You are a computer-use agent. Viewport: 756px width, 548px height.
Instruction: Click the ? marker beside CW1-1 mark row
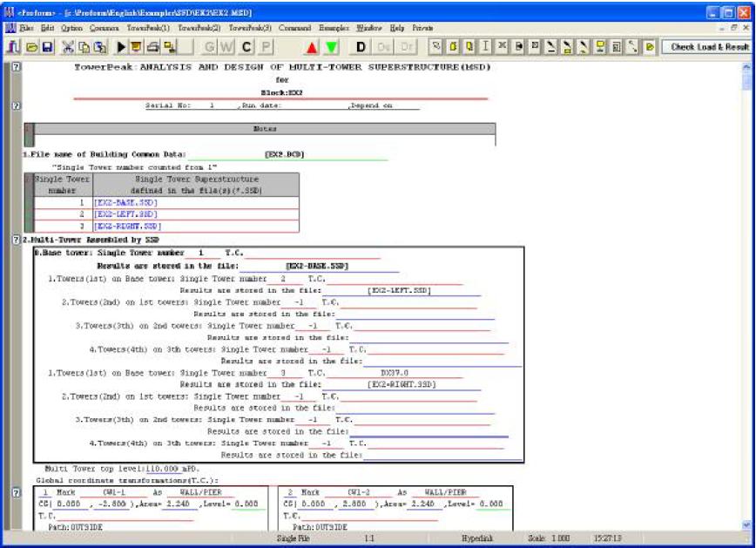tap(16, 492)
